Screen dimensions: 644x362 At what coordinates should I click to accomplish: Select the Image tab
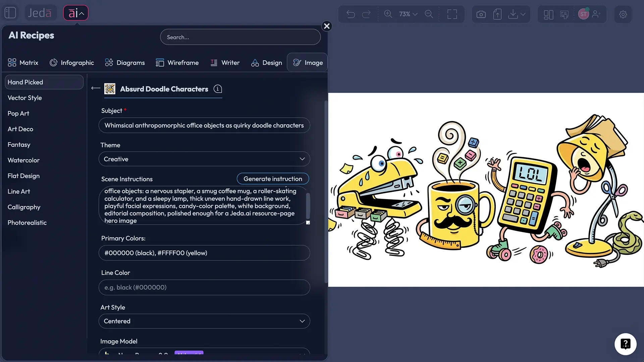(x=308, y=63)
